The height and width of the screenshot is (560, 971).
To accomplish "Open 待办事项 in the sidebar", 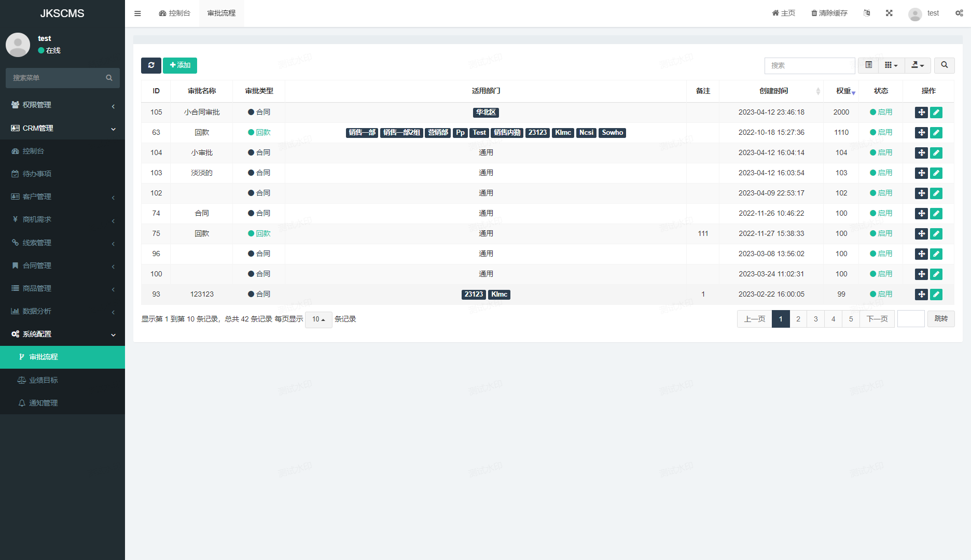I will (62, 174).
